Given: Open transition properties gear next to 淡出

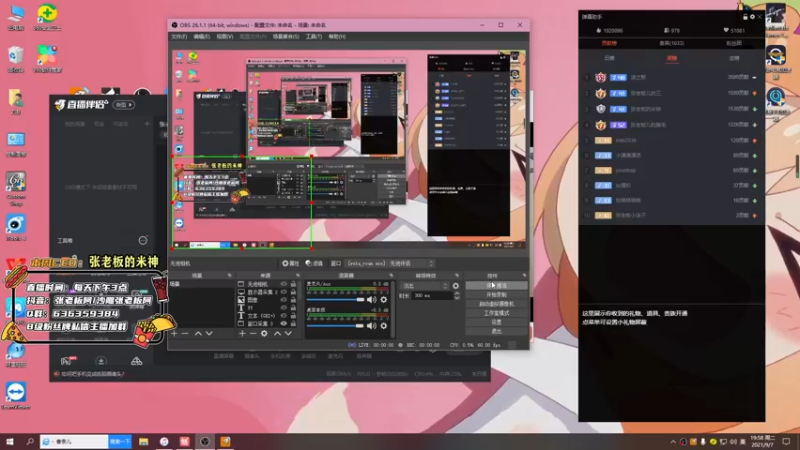Looking at the screenshot, I should [456, 286].
